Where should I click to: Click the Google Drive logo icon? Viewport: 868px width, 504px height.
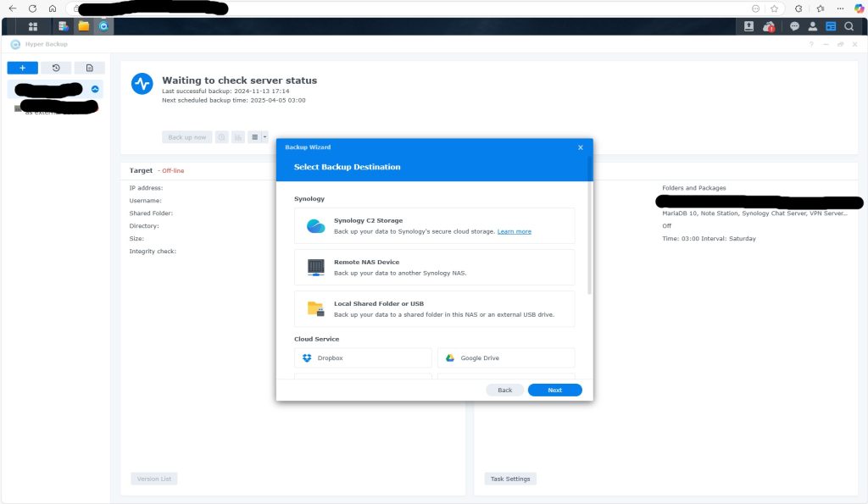coord(450,358)
